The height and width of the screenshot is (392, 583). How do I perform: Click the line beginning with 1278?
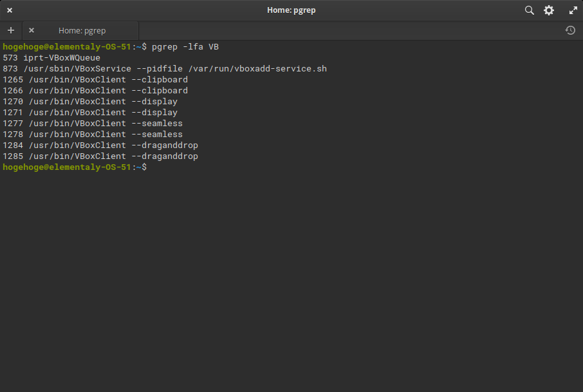click(93, 135)
